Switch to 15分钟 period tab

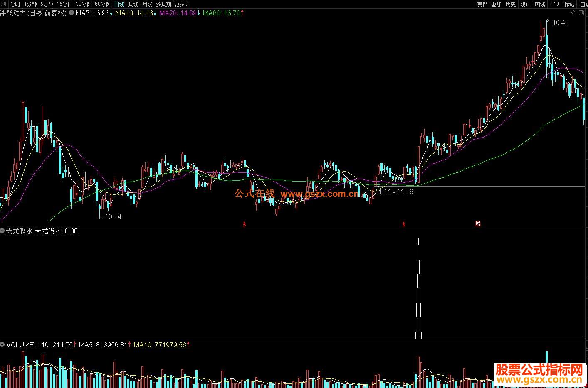[64, 4]
